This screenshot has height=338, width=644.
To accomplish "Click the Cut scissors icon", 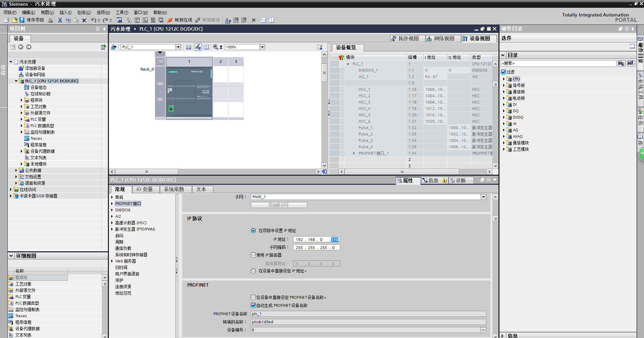I will coord(60,20).
